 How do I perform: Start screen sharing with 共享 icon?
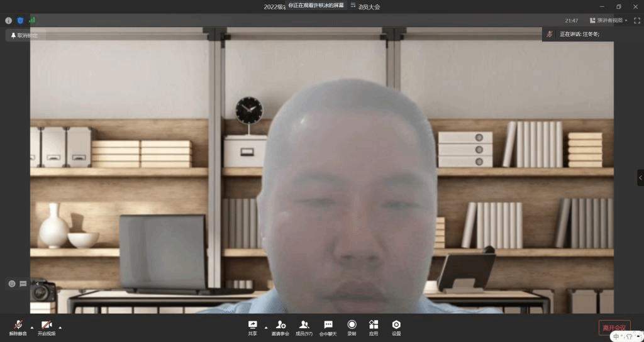click(252, 326)
